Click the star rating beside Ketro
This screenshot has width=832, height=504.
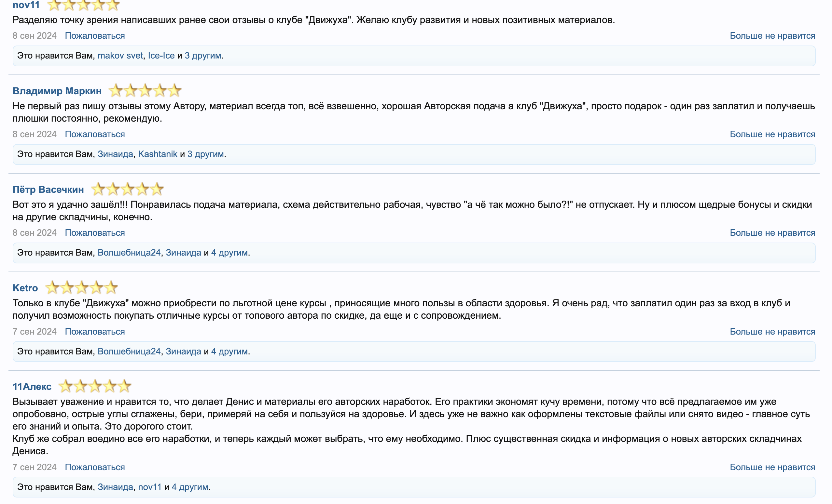[81, 288]
